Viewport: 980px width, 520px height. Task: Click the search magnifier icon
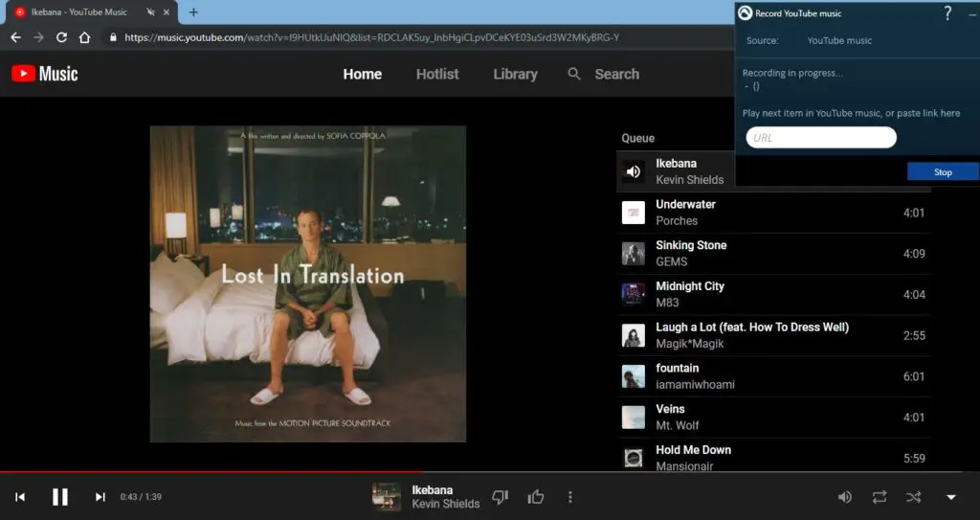coord(574,74)
